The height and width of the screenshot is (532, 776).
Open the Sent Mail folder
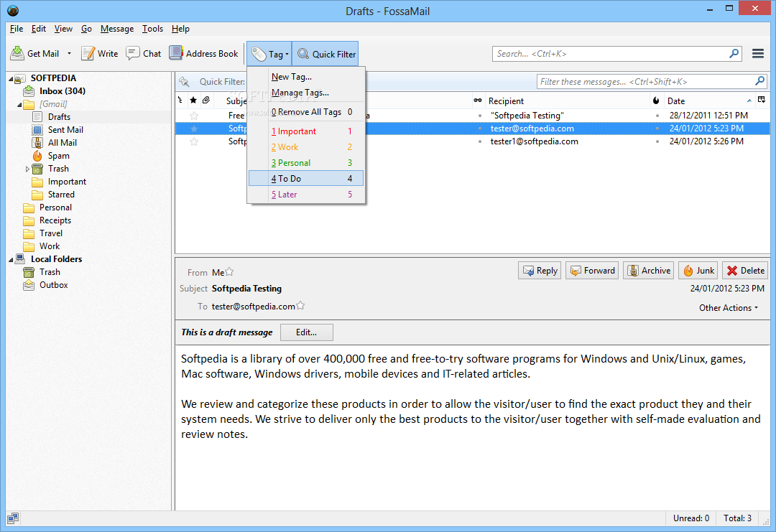click(x=65, y=129)
